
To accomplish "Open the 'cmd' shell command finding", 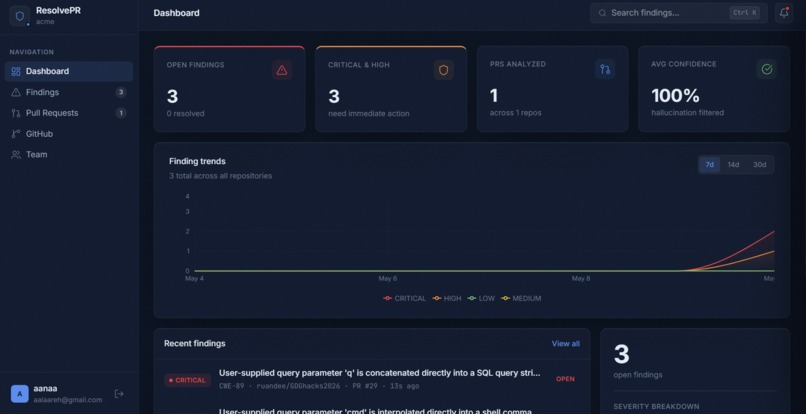I will [375, 411].
